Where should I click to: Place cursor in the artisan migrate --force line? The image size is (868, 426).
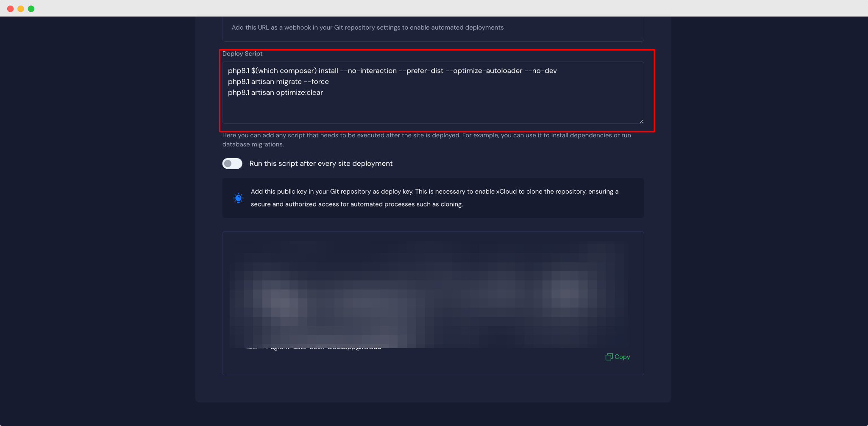pos(278,82)
